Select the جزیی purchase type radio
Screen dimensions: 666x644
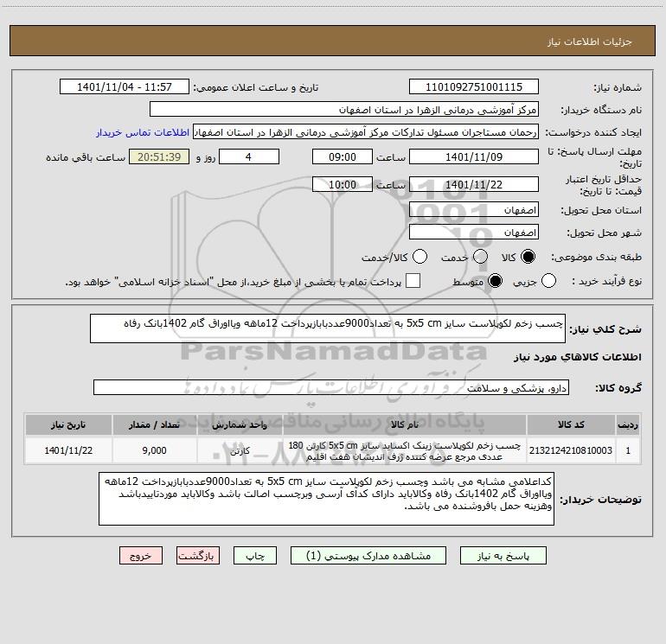tap(548, 281)
